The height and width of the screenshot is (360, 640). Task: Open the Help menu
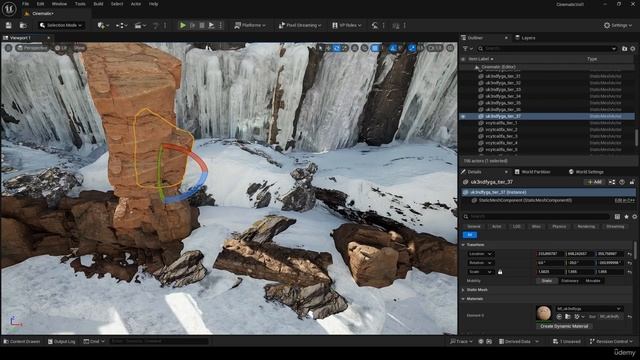[153, 4]
